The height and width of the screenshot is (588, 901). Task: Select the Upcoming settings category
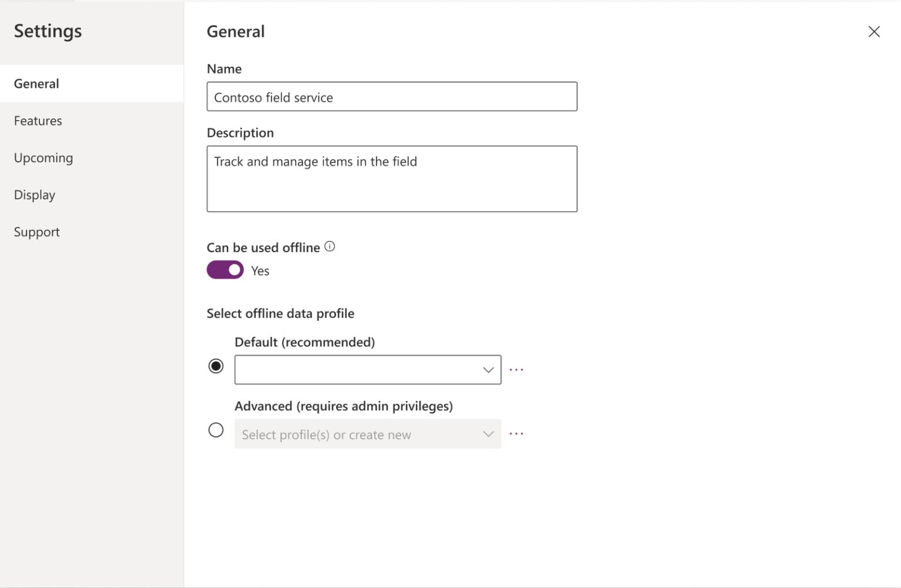point(43,158)
